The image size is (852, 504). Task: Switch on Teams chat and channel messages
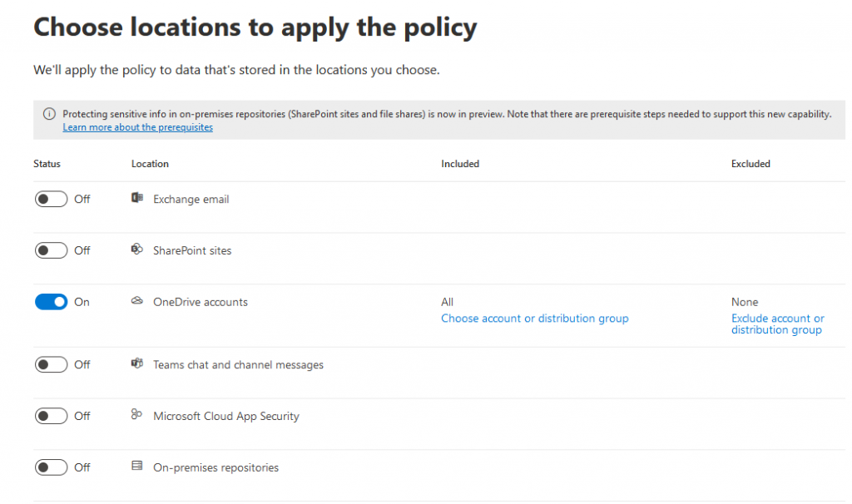(51, 364)
